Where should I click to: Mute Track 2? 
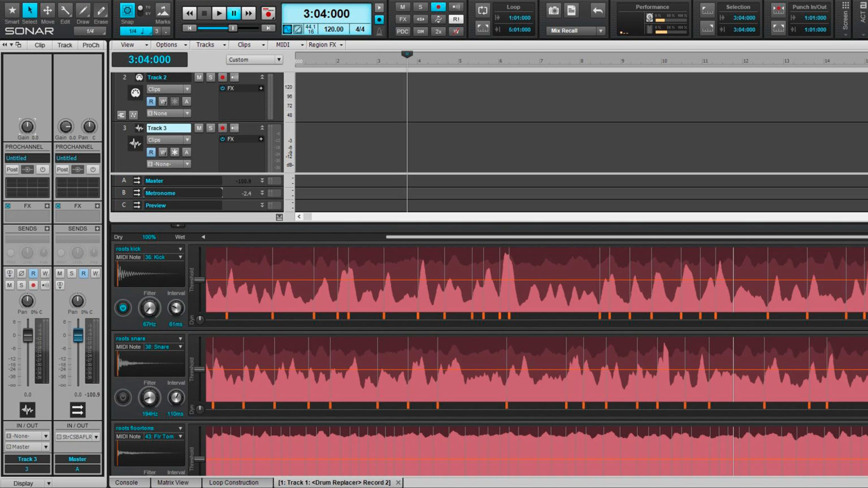point(198,77)
